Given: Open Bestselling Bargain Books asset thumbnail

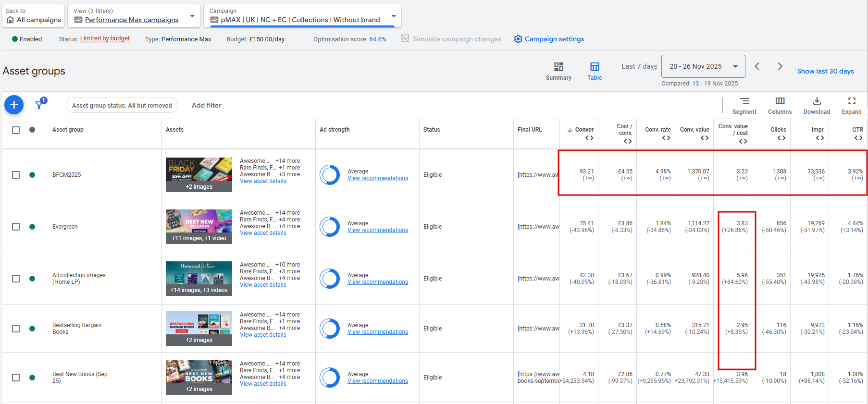Looking at the screenshot, I should pos(199,329).
